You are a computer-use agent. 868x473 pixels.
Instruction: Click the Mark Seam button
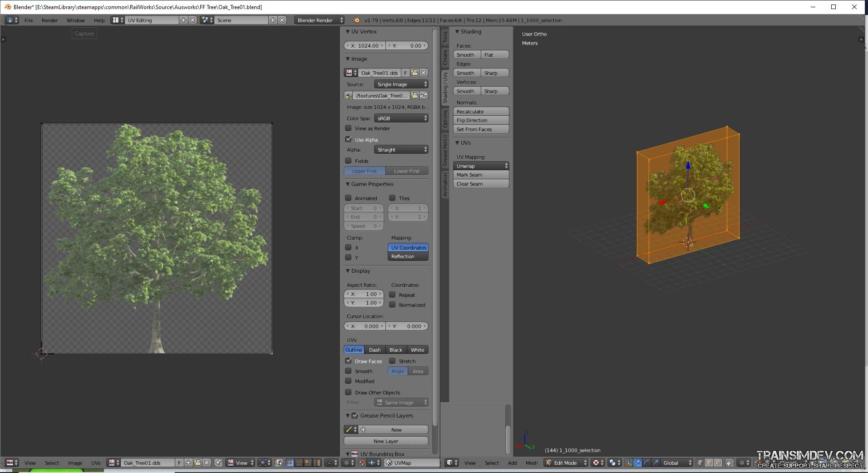coord(481,175)
